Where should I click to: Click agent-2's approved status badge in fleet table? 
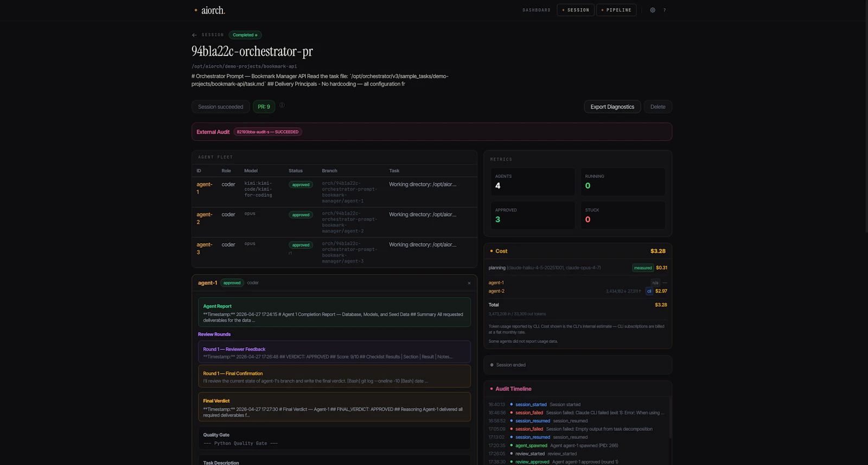[x=301, y=215]
